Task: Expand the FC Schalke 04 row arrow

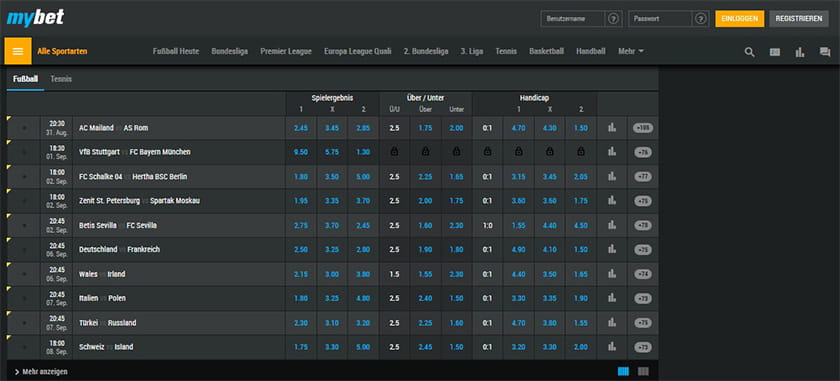Action: point(24,177)
